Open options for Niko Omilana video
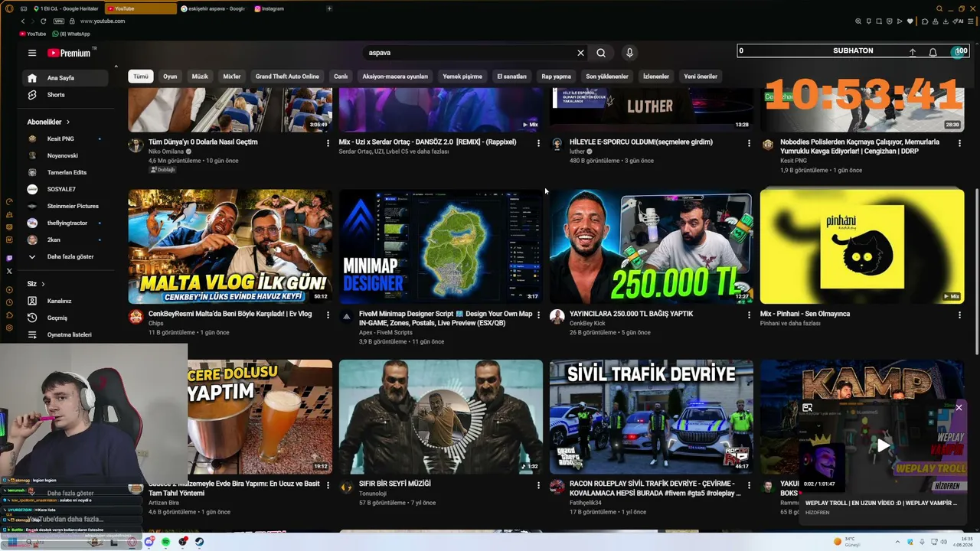 [328, 143]
